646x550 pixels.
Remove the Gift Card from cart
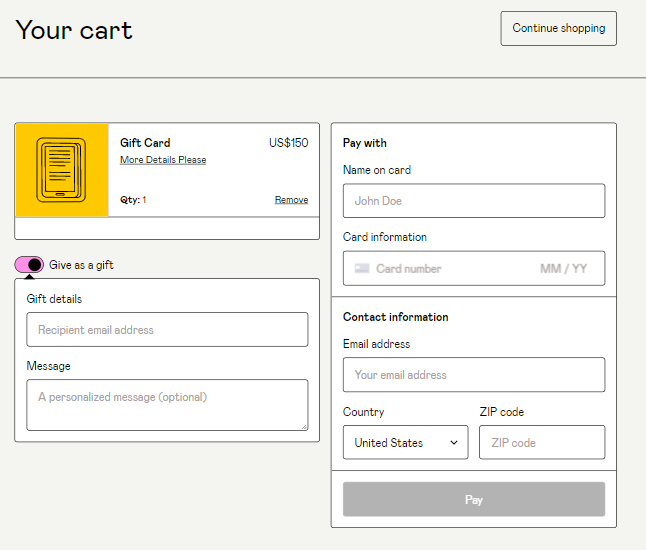(x=291, y=200)
